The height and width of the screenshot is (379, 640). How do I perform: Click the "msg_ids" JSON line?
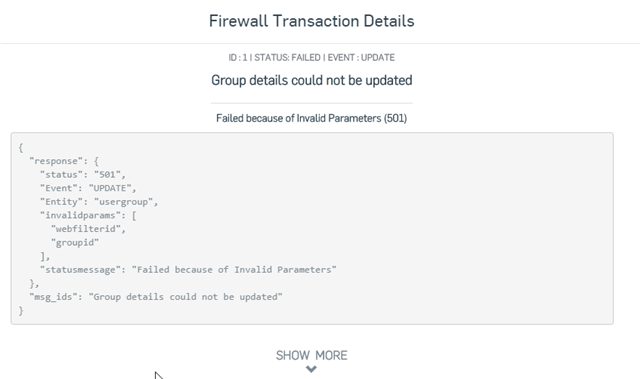click(156, 297)
